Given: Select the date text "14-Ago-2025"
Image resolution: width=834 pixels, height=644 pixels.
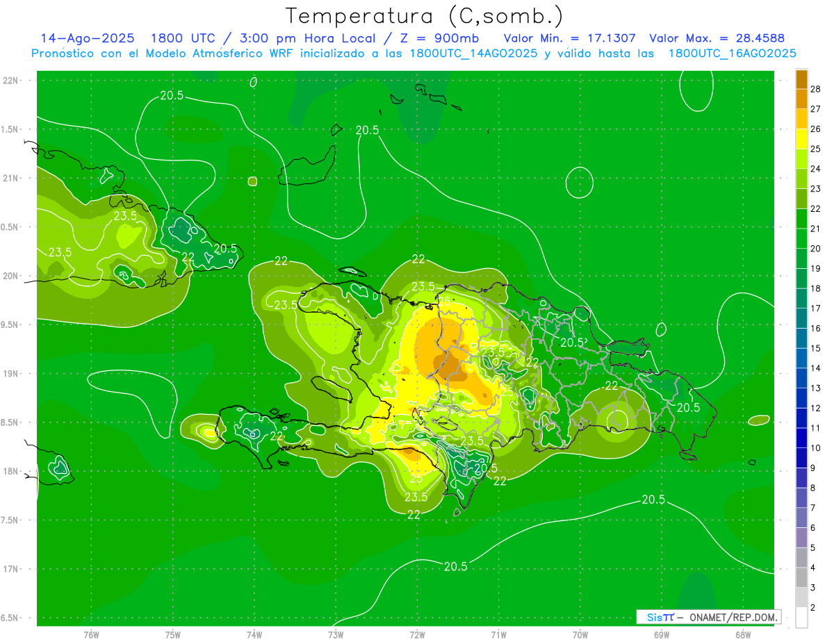Looking at the screenshot, I should pos(87,39).
